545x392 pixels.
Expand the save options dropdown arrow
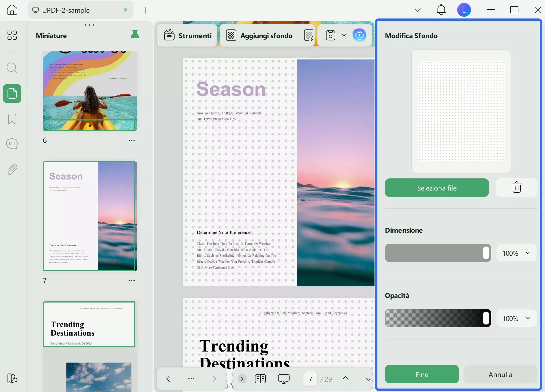pyautogui.click(x=344, y=35)
